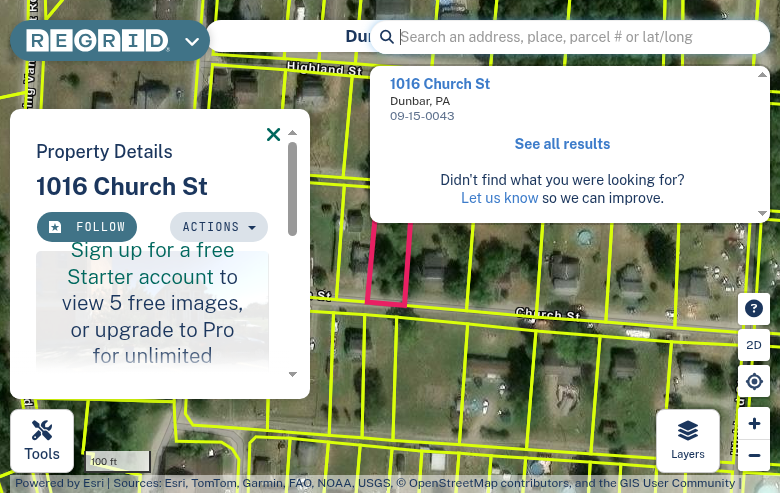
Task: Open the Layers panel
Action: (x=687, y=440)
